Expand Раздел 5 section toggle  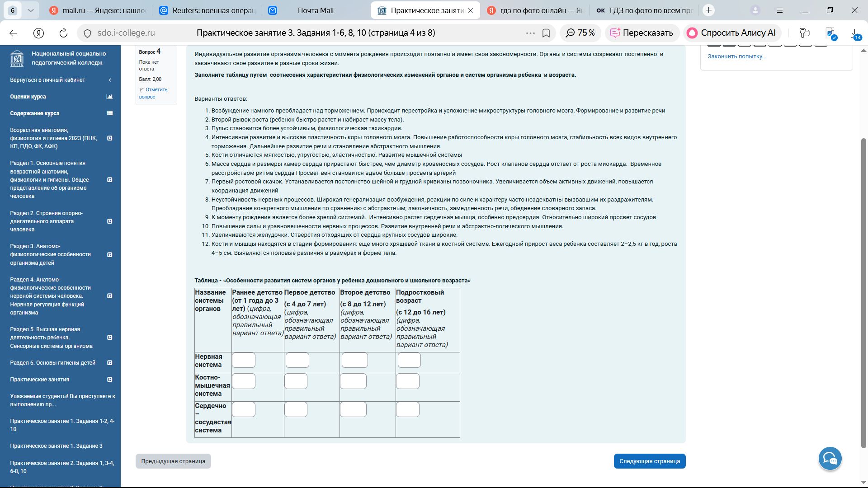click(109, 338)
